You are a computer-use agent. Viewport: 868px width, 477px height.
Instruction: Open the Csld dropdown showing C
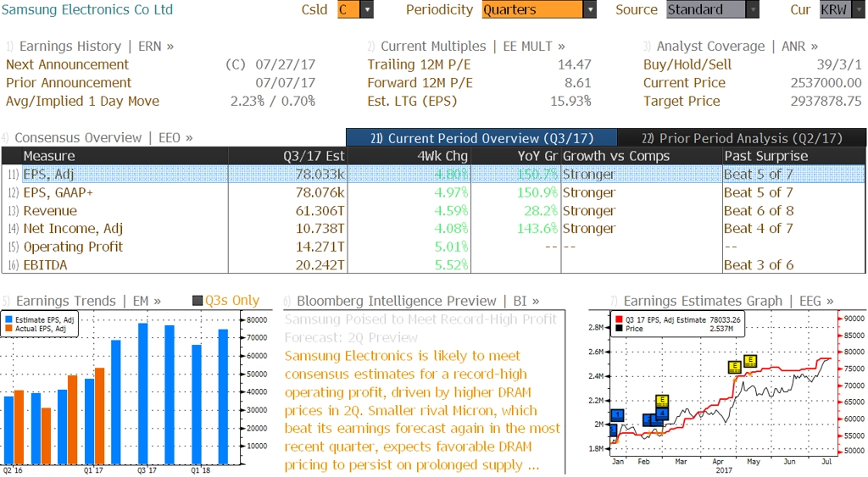(355, 9)
